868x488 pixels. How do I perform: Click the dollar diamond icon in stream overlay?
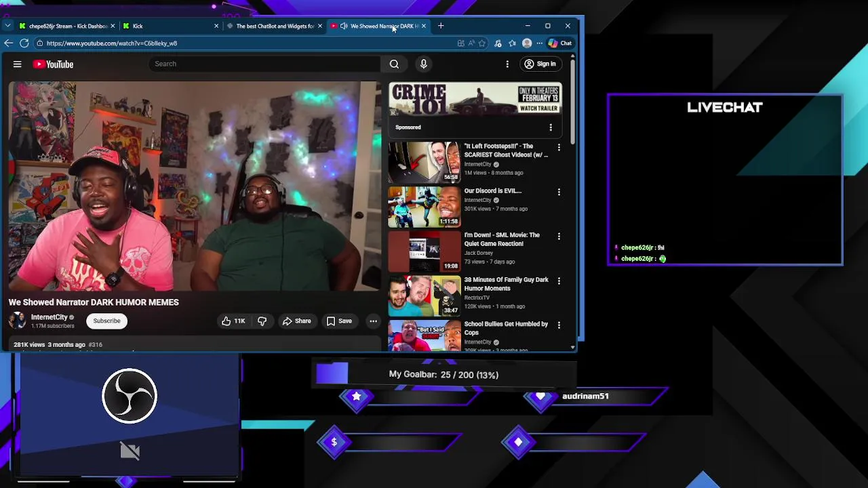(334, 443)
